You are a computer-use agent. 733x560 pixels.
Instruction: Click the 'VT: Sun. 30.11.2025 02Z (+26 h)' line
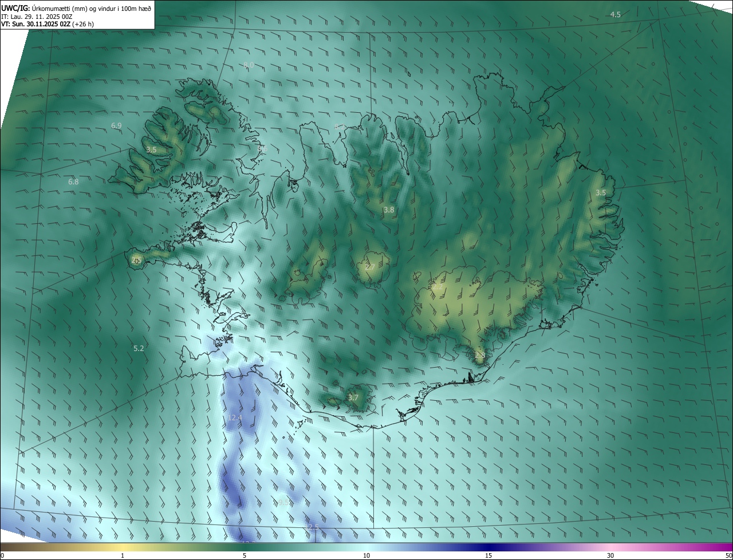48,25
